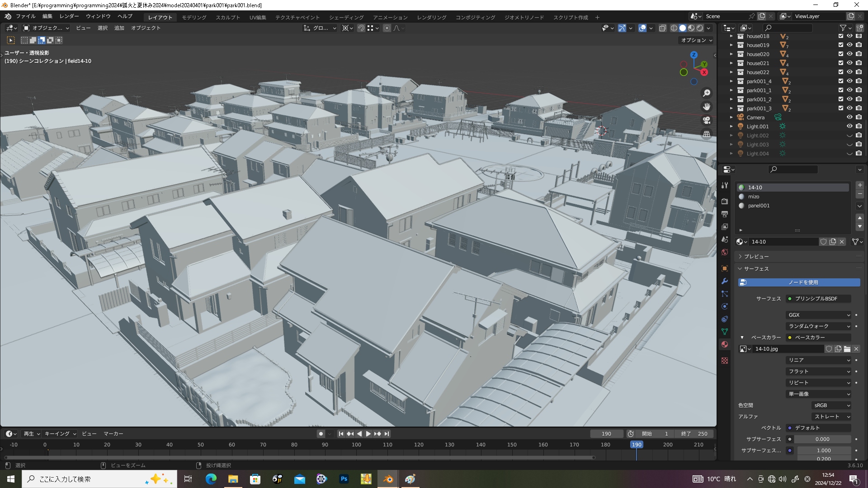
Task: Select the mizo material slot
Action: [754, 197]
